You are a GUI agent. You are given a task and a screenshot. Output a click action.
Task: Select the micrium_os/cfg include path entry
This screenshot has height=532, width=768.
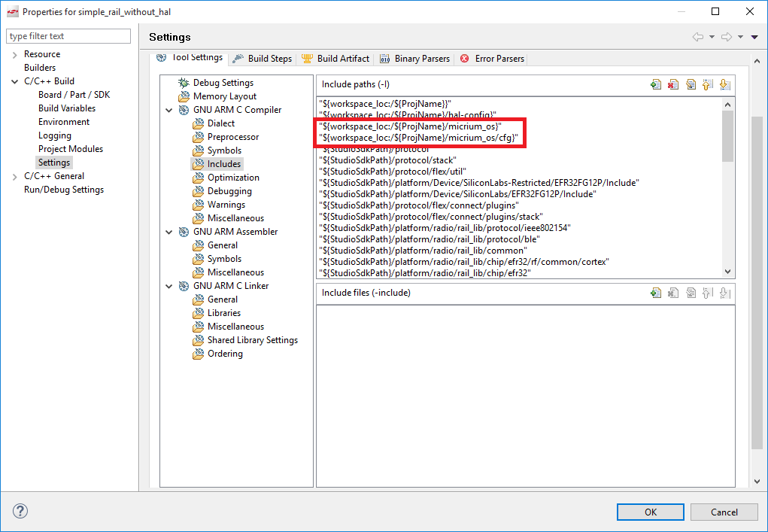418,138
